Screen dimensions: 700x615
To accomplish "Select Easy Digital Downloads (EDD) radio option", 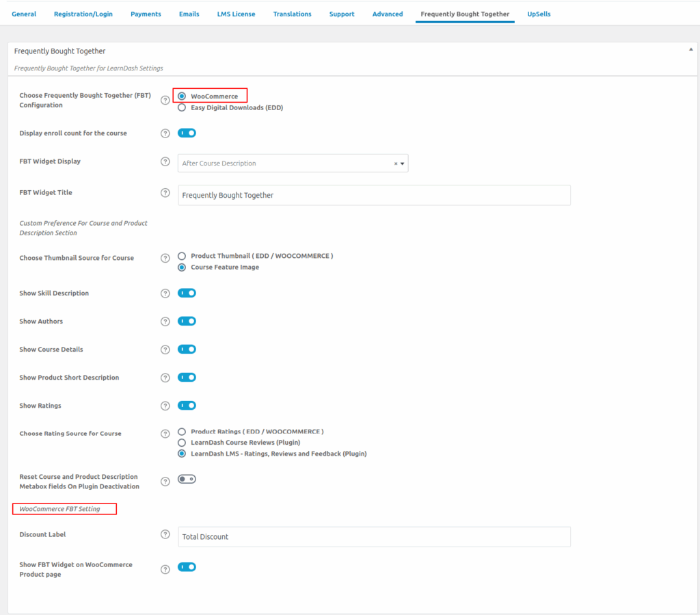I will tap(182, 107).
